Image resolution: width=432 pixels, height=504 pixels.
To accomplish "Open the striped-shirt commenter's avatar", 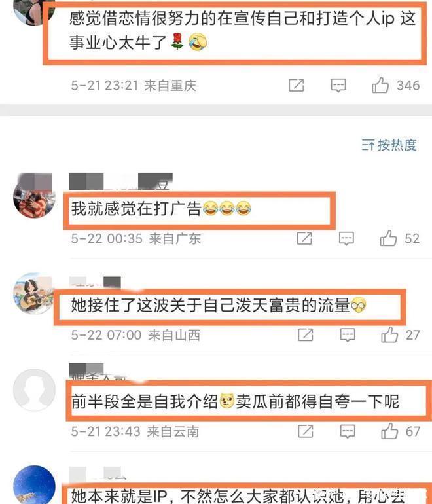I will (34, 196).
